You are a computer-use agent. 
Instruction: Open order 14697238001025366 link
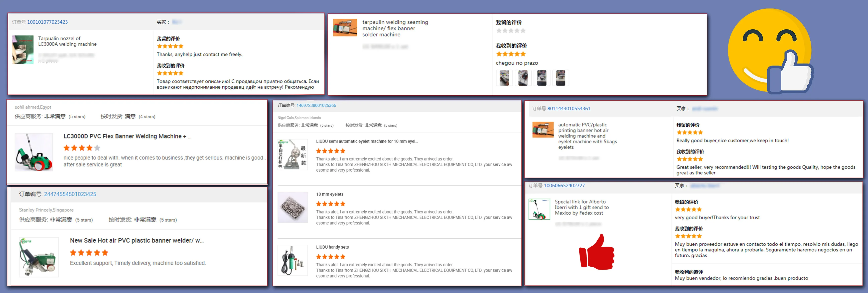tap(316, 105)
